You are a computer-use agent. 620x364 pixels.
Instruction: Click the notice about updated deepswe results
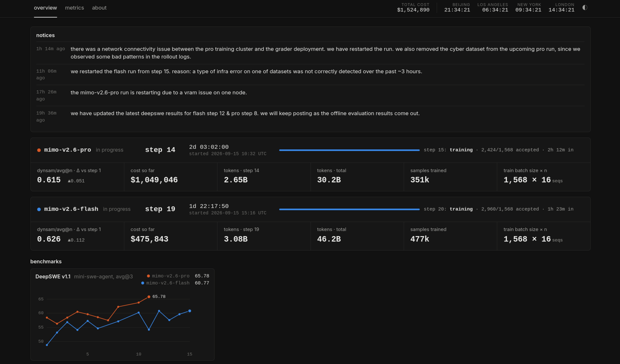(x=310, y=116)
